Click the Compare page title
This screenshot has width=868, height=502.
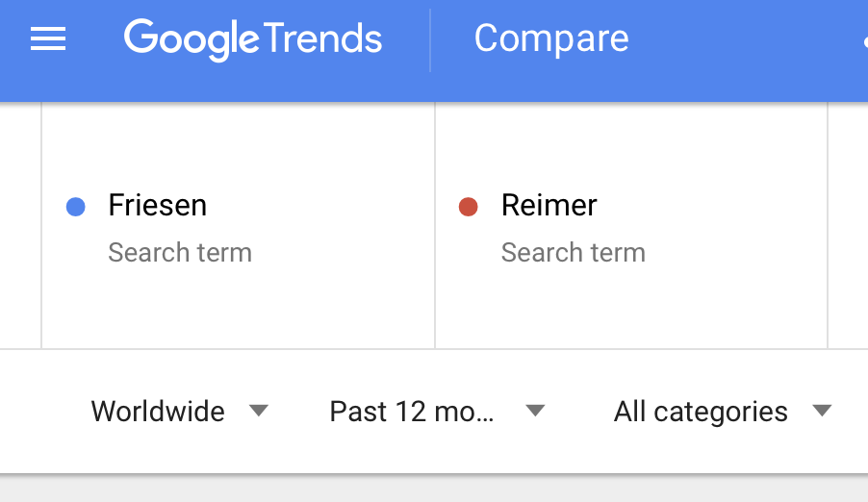pos(551,38)
